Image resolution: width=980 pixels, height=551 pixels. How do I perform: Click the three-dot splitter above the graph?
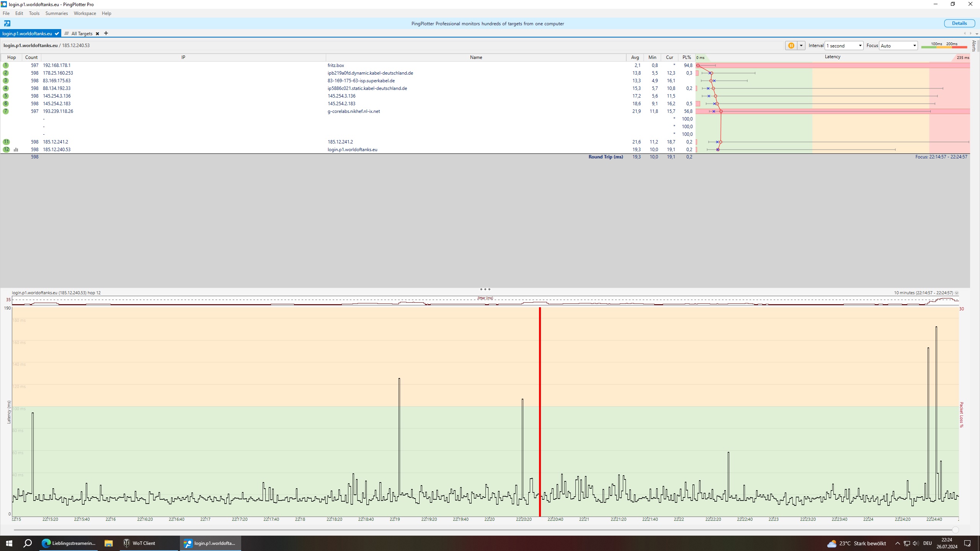485,289
